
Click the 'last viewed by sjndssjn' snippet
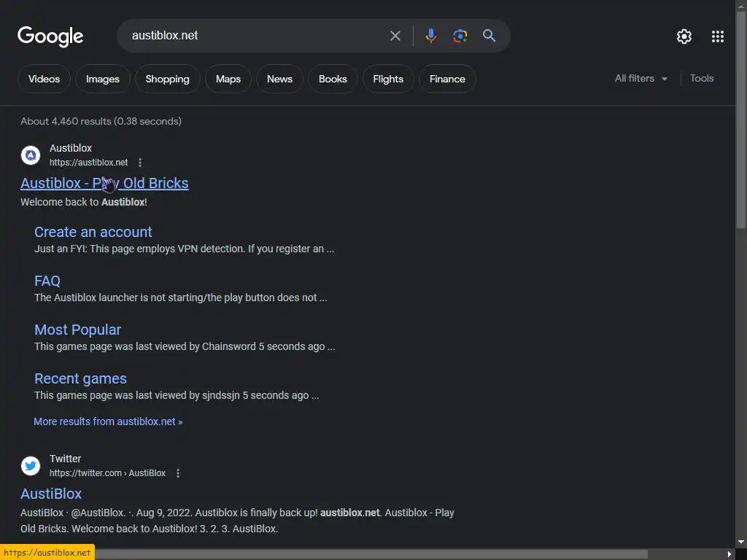tap(177, 395)
